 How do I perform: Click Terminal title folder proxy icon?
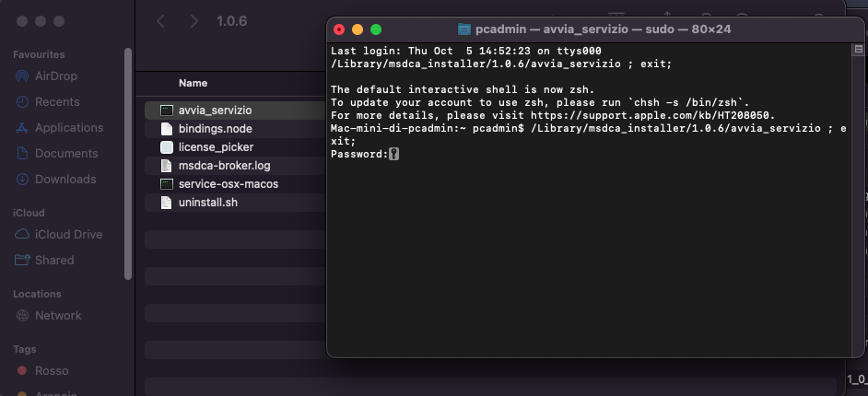(x=463, y=29)
